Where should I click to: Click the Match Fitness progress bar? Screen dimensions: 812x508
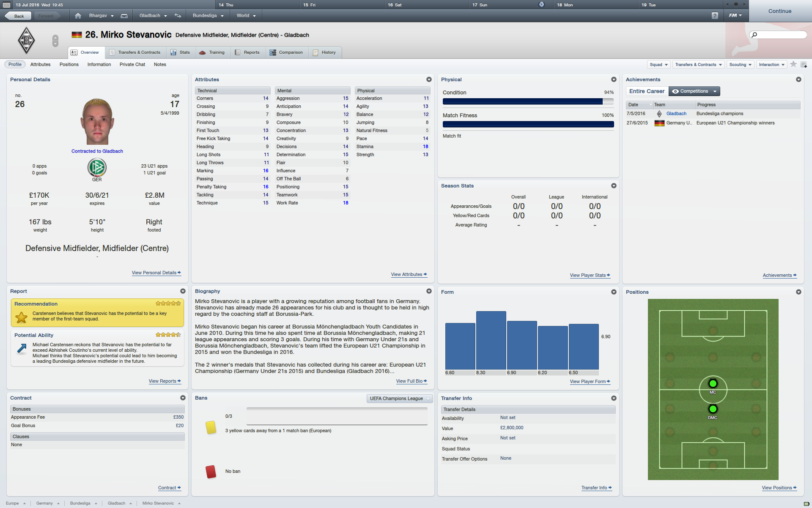point(528,124)
